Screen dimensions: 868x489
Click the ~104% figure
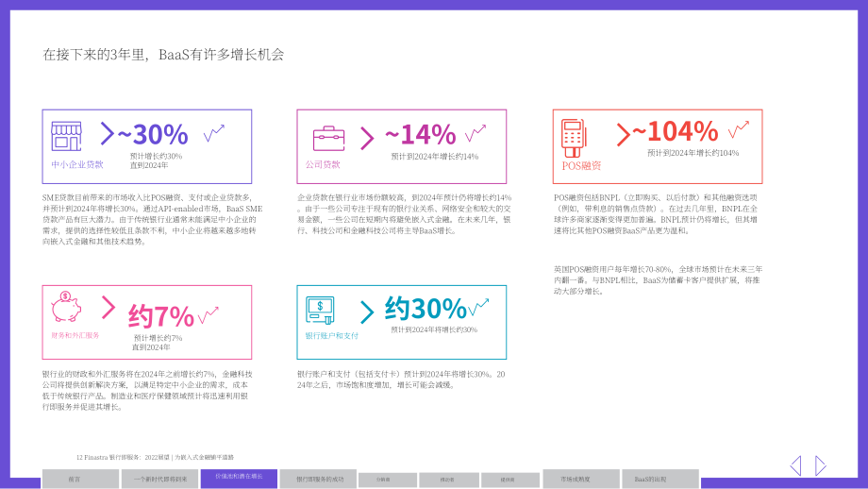click(676, 132)
